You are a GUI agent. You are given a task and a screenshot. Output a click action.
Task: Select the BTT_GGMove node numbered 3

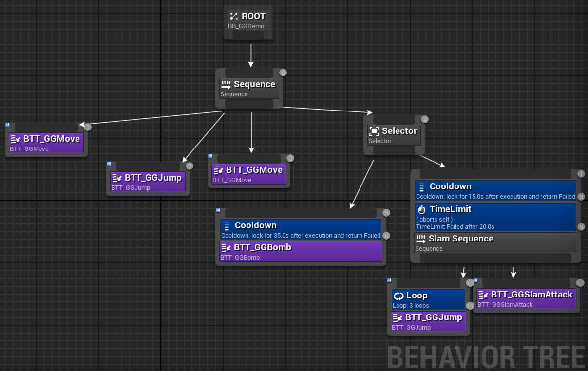click(x=249, y=174)
